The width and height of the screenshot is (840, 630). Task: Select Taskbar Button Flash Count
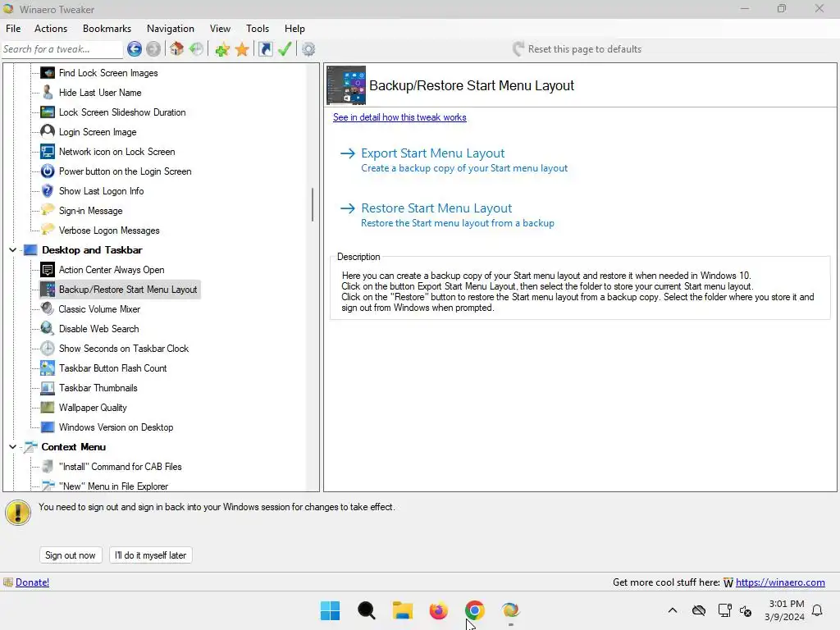pos(112,368)
